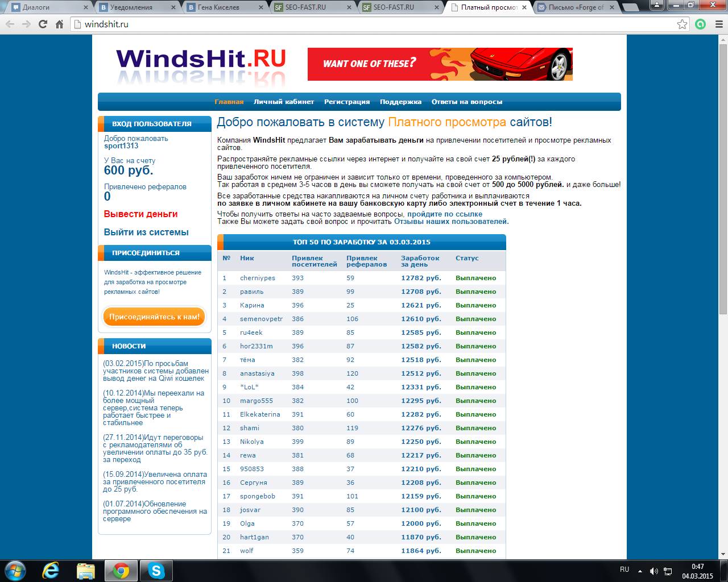This screenshot has height=582, width=728.
Task: Open Windows Explorer from the taskbar
Action: tap(86, 570)
